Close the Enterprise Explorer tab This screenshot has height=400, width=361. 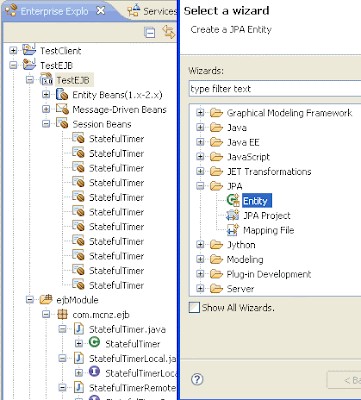(100, 11)
